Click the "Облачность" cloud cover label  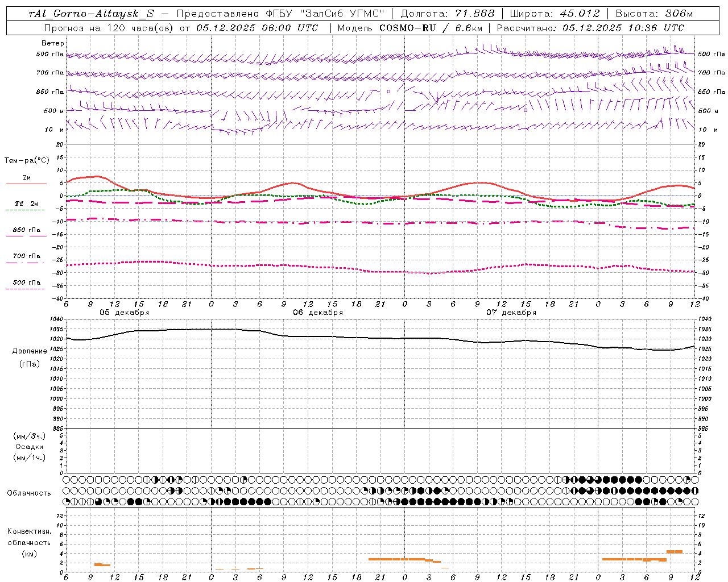click(x=29, y=493)
